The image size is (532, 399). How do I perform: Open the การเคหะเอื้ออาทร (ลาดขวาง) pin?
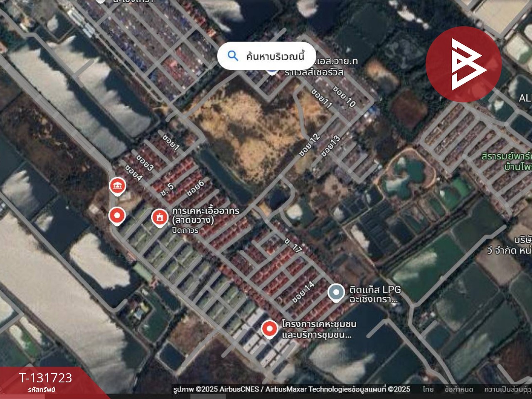pyautogui.click(x=160, y=217)
